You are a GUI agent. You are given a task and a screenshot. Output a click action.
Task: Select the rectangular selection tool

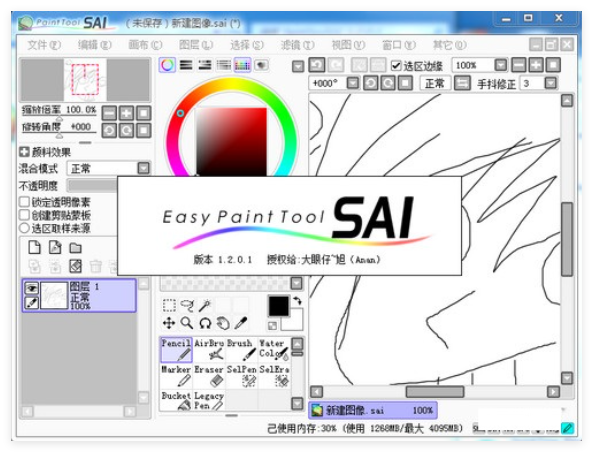click(x=169, y=305)
